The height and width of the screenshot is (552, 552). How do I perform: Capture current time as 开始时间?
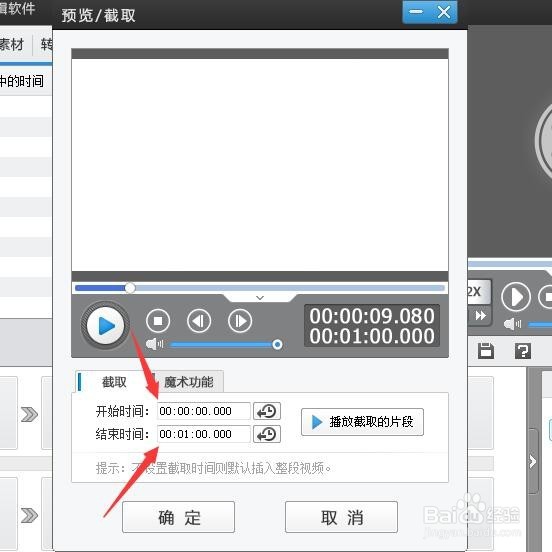(267, 411)
